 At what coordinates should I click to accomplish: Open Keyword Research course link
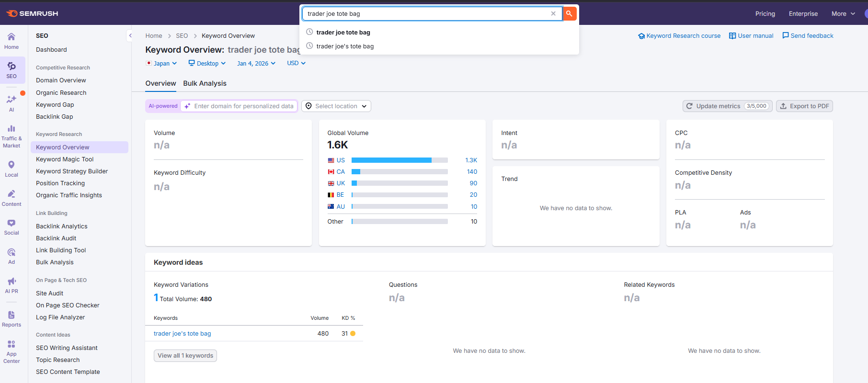[x=679, y=36]
